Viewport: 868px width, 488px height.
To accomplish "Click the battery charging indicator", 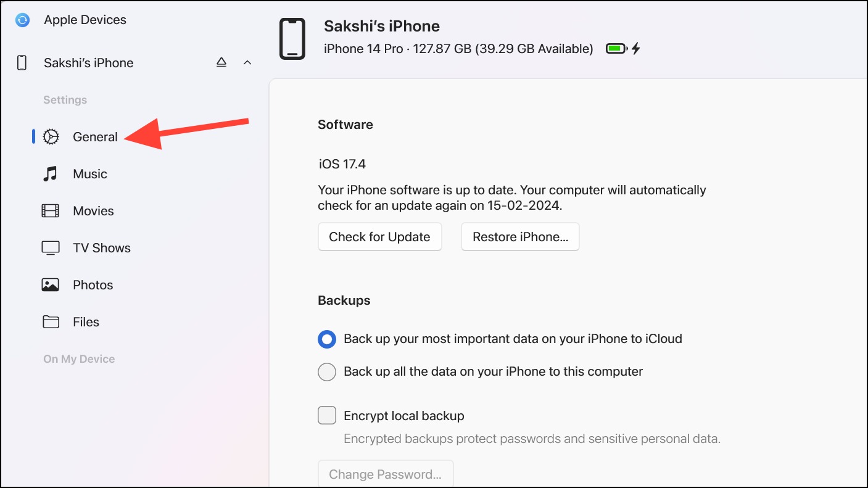I will 623,48.
